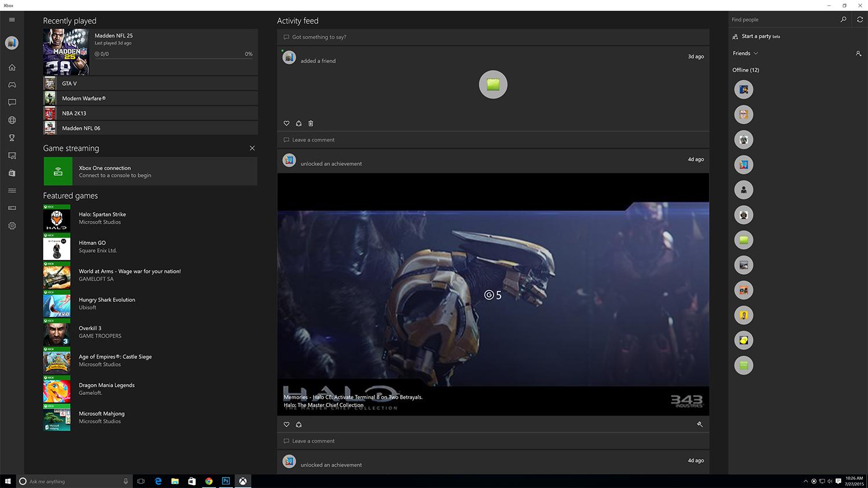Open Google Chrome from the taskbar
This screenshot has width=868, height=488.
tap(209, 481)
